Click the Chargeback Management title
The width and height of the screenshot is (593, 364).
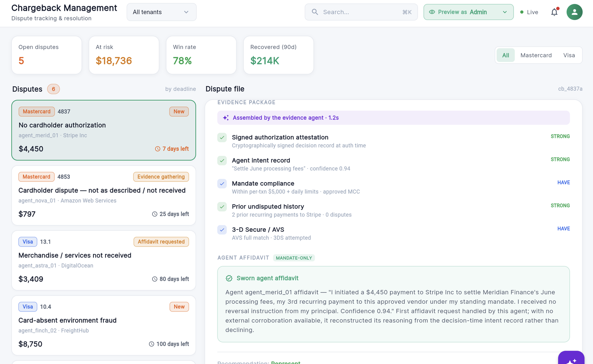click(64, 8)
